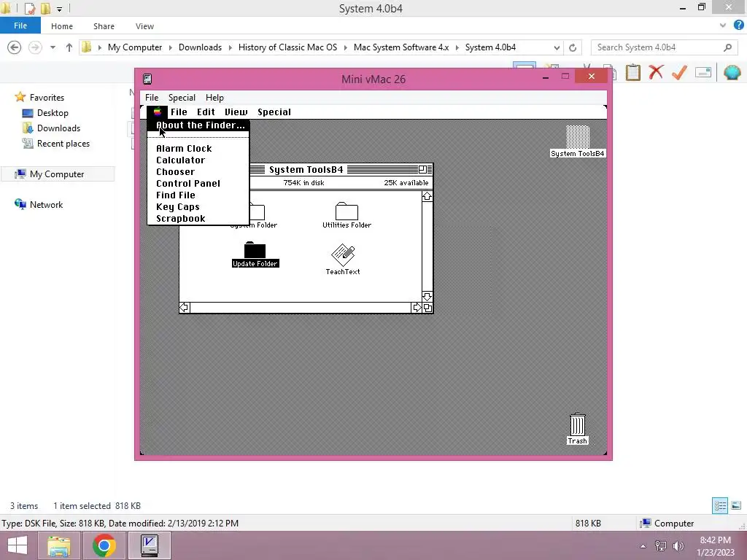Open Quick Access Toolbar customize dropdown
This screenshot has height=560, width=747.
tap(60, 9)
